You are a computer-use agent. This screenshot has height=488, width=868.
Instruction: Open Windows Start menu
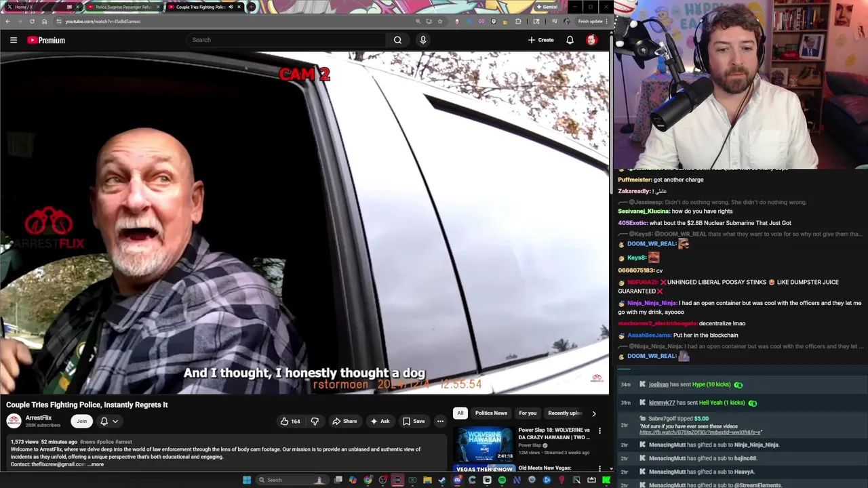247,480
